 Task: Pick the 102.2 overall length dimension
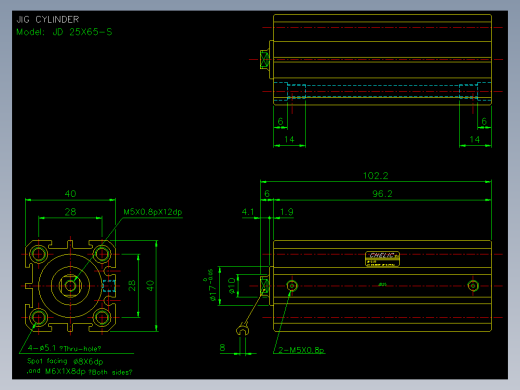click(376, 176)
